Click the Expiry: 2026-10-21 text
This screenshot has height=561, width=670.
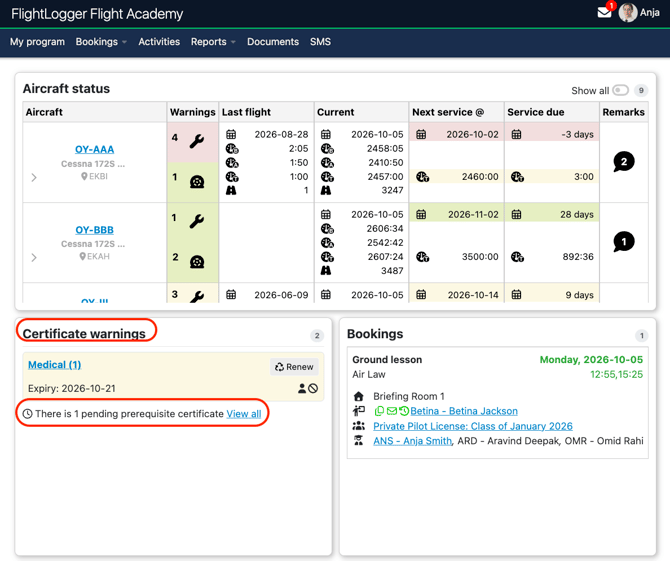click(72, 388)
